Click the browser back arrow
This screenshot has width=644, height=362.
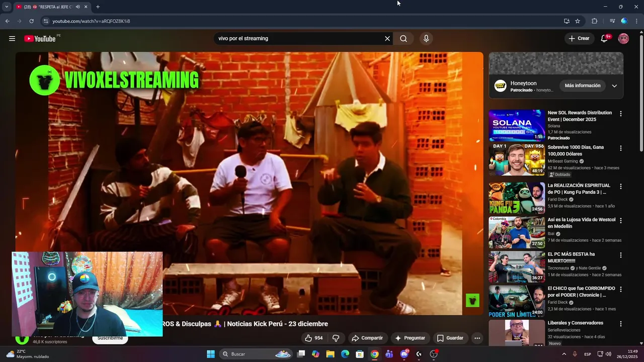(x=7, y=21)
